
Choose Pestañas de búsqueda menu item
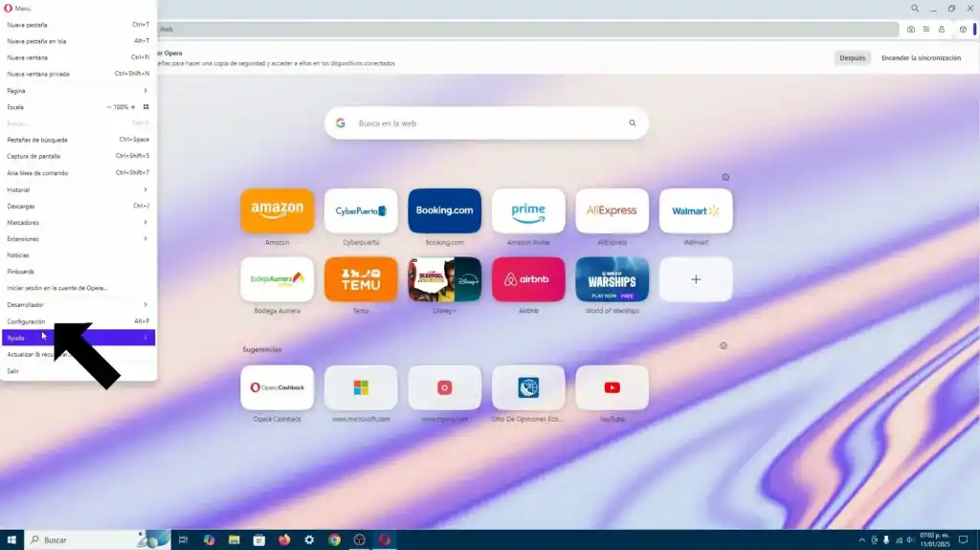point(78,140)
